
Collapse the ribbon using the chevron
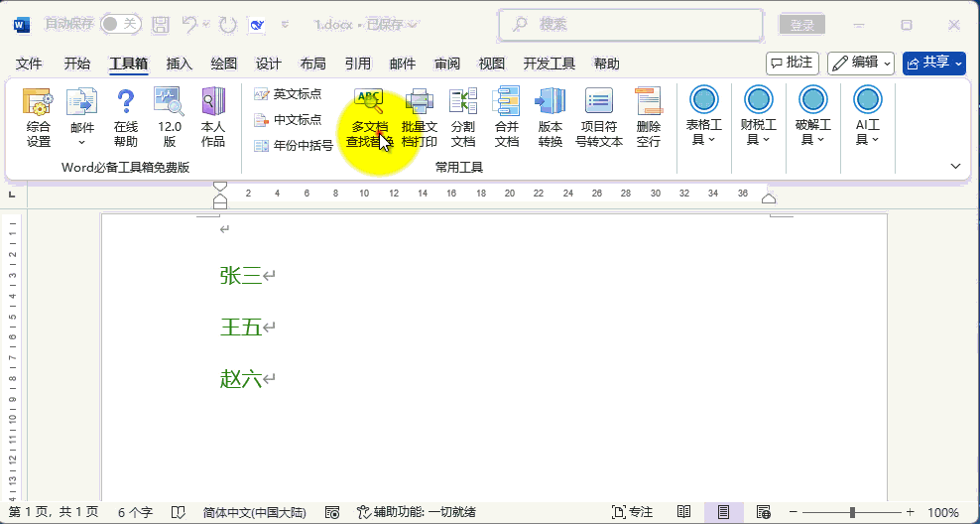point(955,166)
